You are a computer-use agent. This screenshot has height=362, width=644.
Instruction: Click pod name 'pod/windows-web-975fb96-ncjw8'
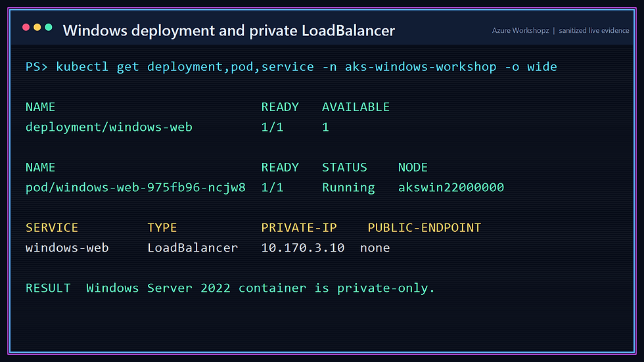click(x=135, y=187)
